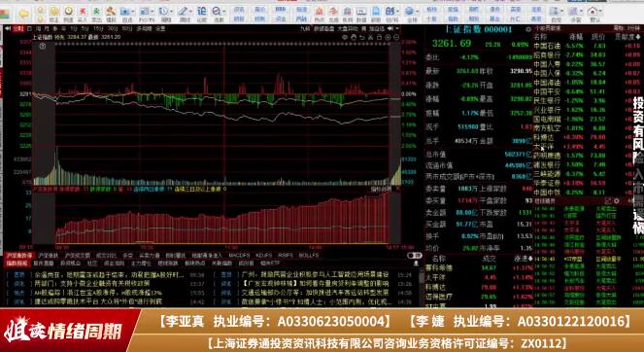Click the 设置 button in chart header
This screenshot has height=352, width=644.
tap(160, 29)
